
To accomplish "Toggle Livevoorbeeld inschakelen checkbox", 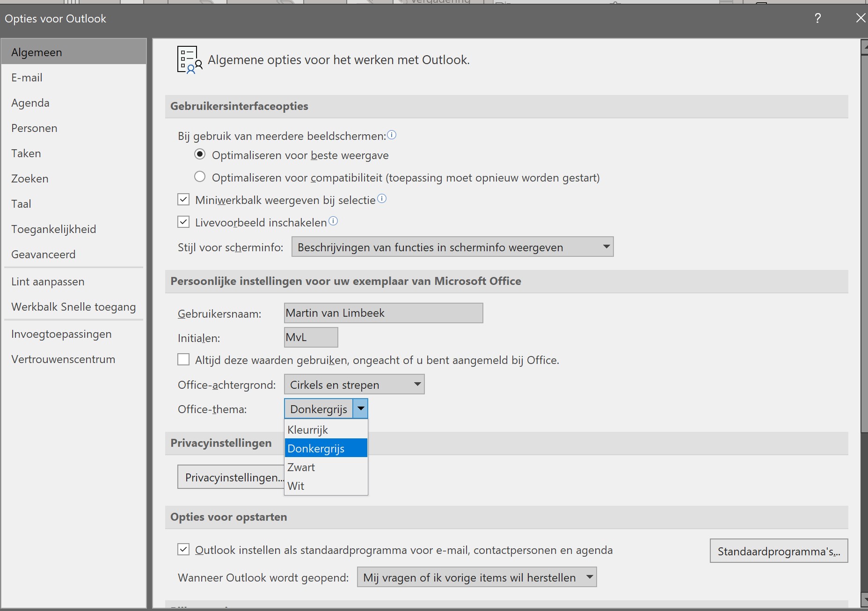I will (183, 222).
